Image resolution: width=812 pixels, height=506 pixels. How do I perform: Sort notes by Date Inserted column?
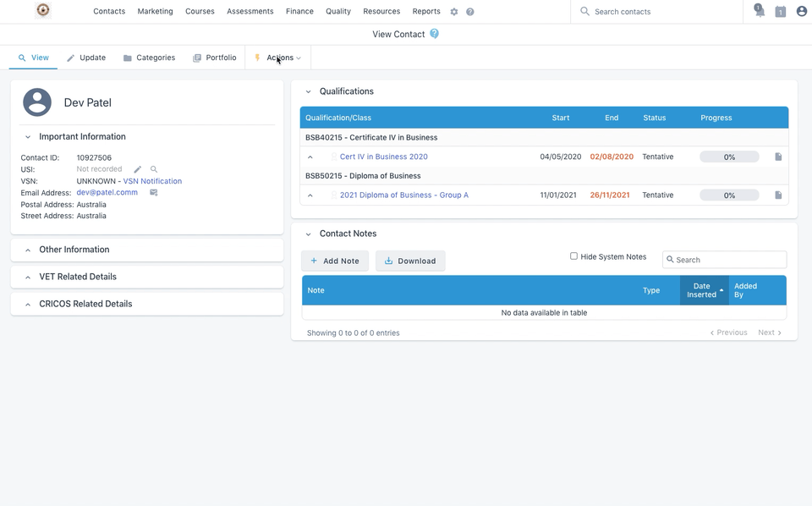coord(705,290)
